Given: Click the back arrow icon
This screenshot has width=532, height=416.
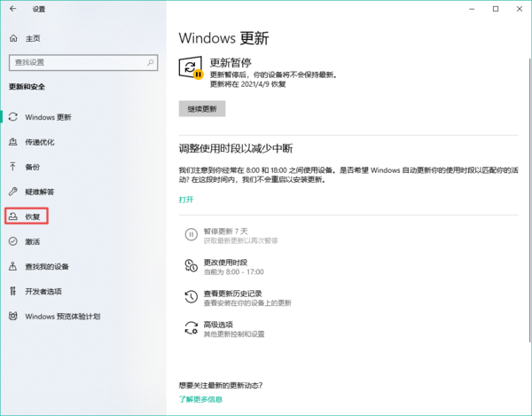Looking at the screenshot, I should point(13,9).
